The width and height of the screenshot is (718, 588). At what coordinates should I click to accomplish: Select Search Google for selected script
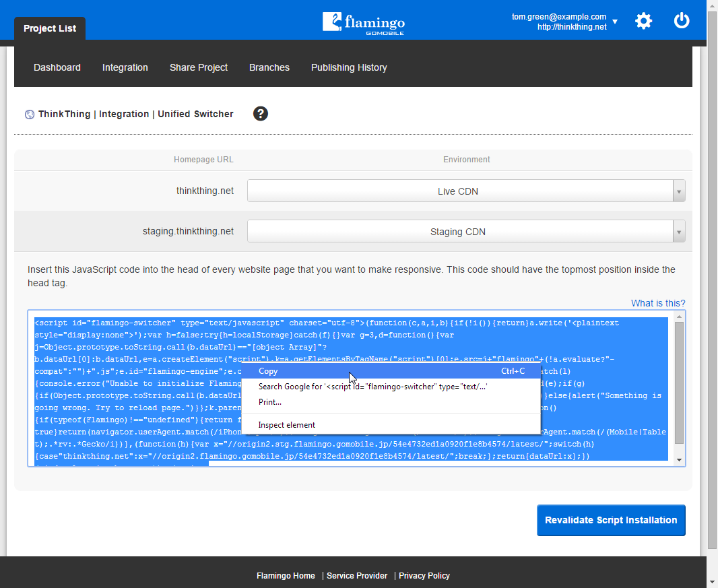391,387
